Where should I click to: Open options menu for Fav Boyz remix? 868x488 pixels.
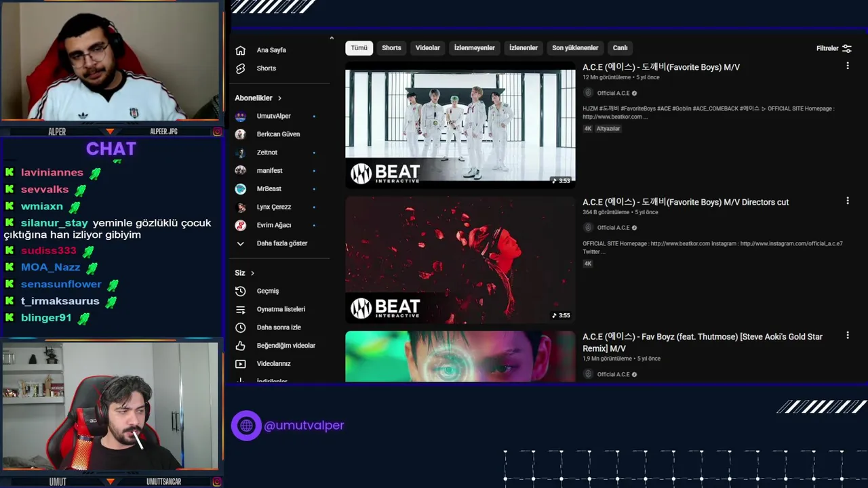click(x=847, y=335)
